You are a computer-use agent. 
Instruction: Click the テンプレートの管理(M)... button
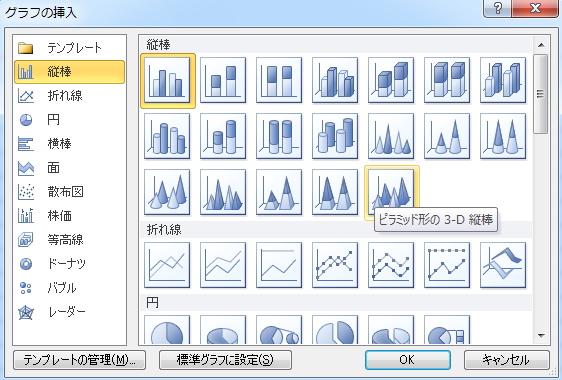click(x=80, y=360)
